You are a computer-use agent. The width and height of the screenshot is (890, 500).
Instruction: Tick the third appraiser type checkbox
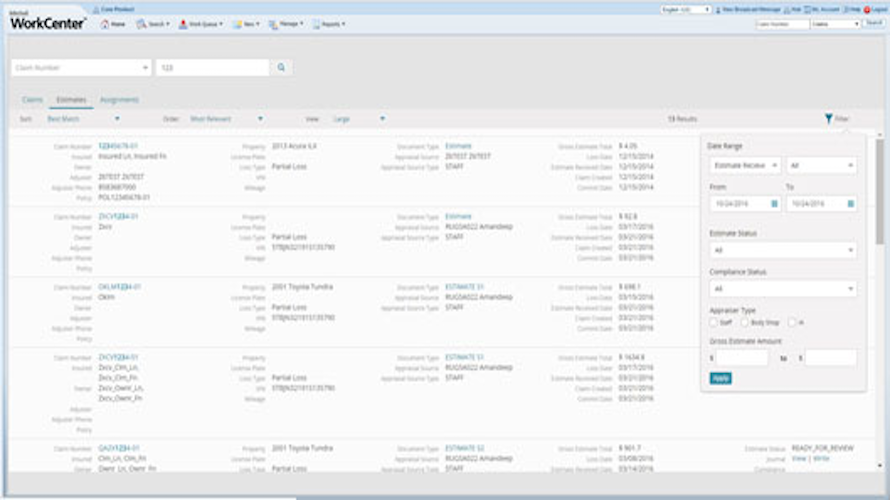click(792, 322)
